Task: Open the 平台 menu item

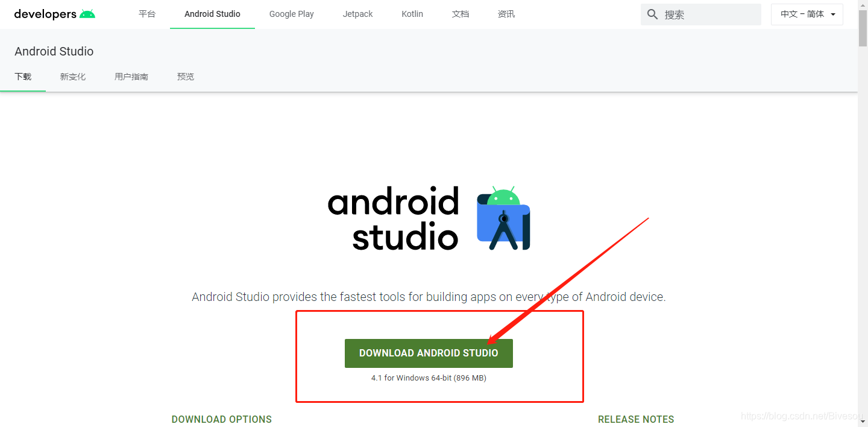Action: click(x=147, y=14)
